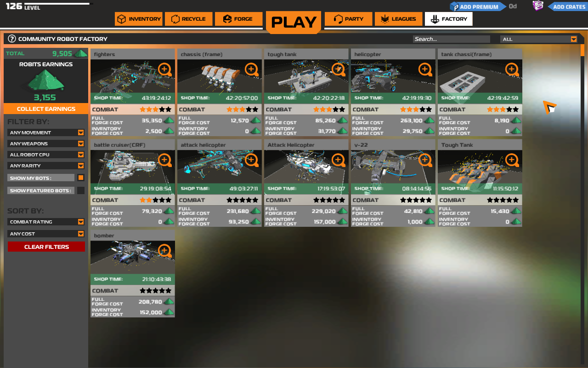
Task: Open magnifier on tough tank card
Action: coord(338,69)
